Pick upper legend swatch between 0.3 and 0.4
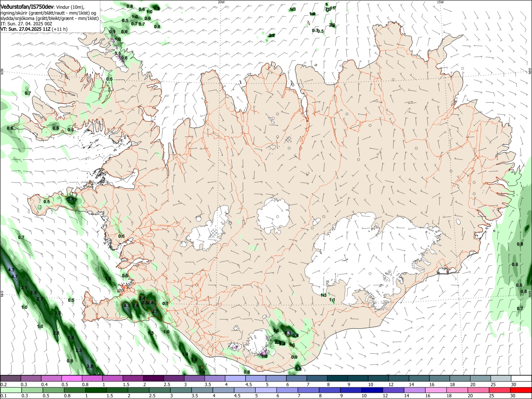This screenshot has width=532, height=399. tap(31, 378)
